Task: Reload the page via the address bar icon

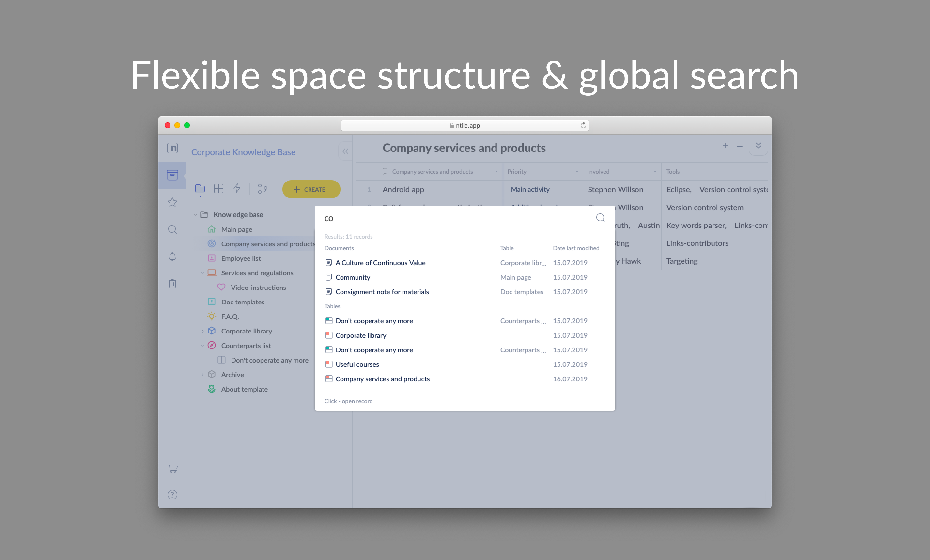Action: pos(583,125)
